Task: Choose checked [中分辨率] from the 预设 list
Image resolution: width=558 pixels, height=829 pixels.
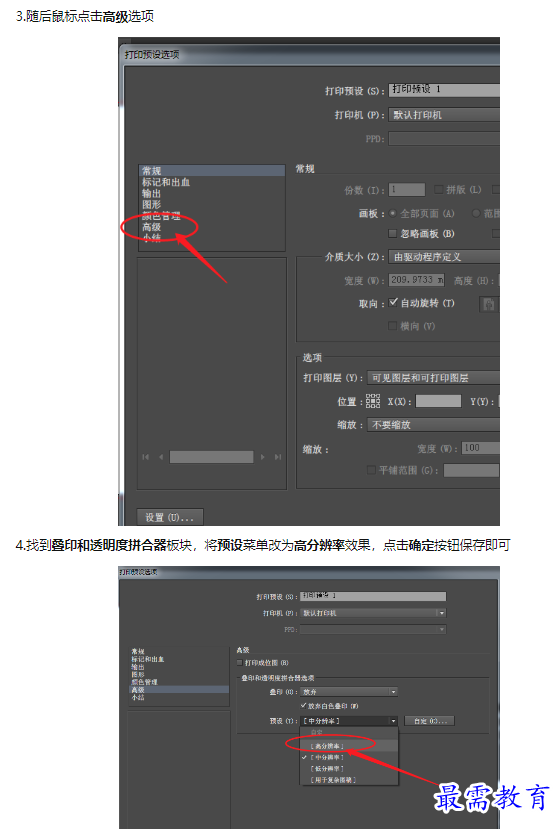Action: [x=349, y=757]
